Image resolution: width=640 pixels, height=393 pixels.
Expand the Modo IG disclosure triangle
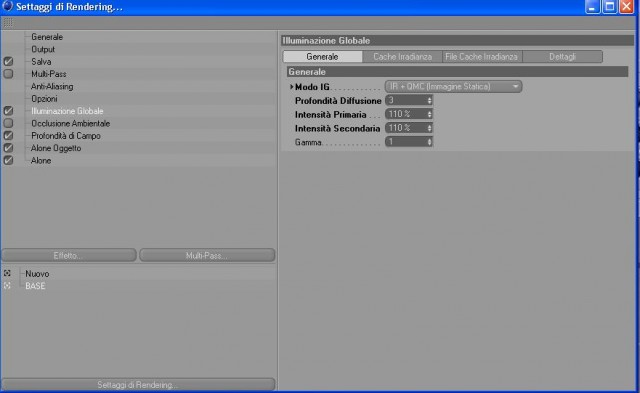click(291, 87)
